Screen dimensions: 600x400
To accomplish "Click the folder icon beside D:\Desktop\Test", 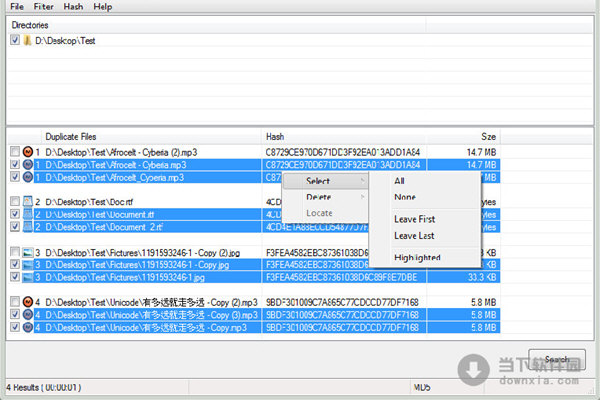I will click(27, 41).
